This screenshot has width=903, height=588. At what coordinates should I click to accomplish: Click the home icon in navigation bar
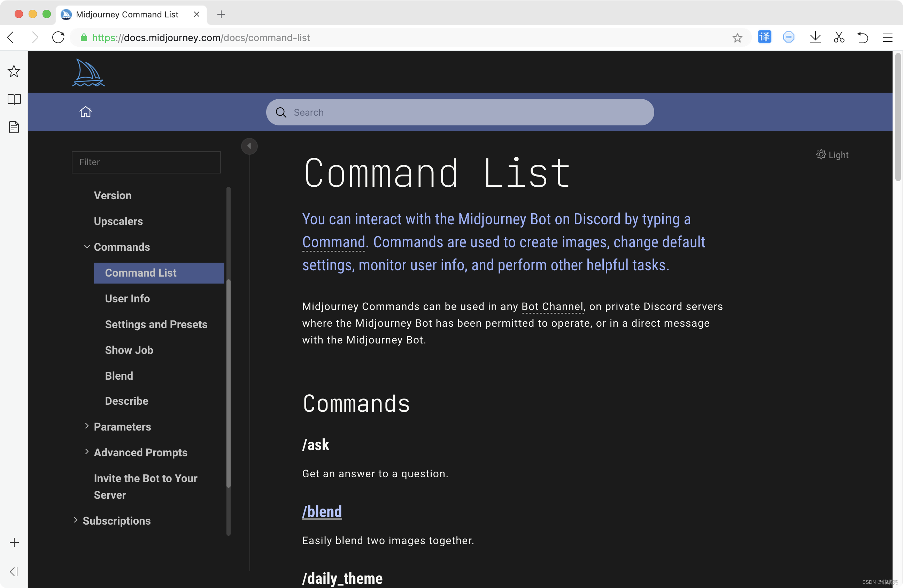[85, 112]
